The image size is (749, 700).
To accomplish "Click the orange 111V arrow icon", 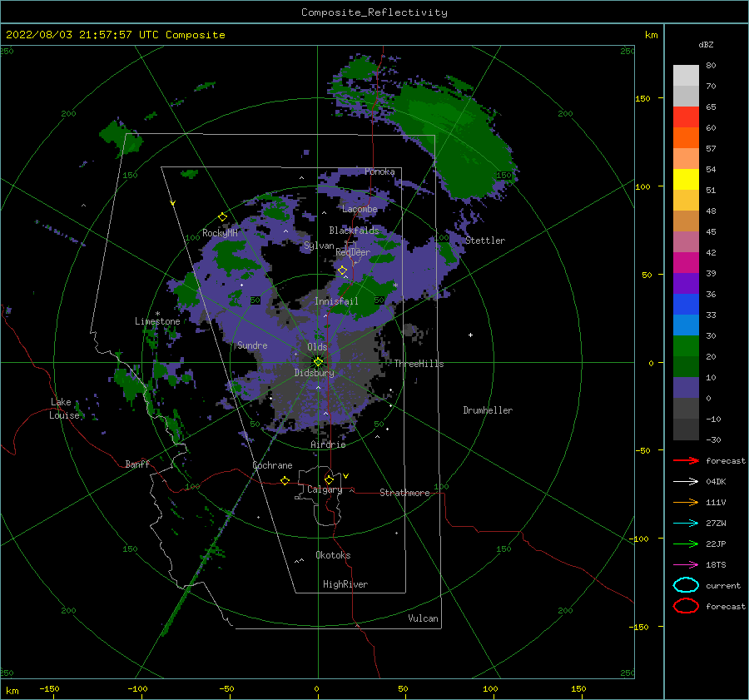I will point(686,502).
